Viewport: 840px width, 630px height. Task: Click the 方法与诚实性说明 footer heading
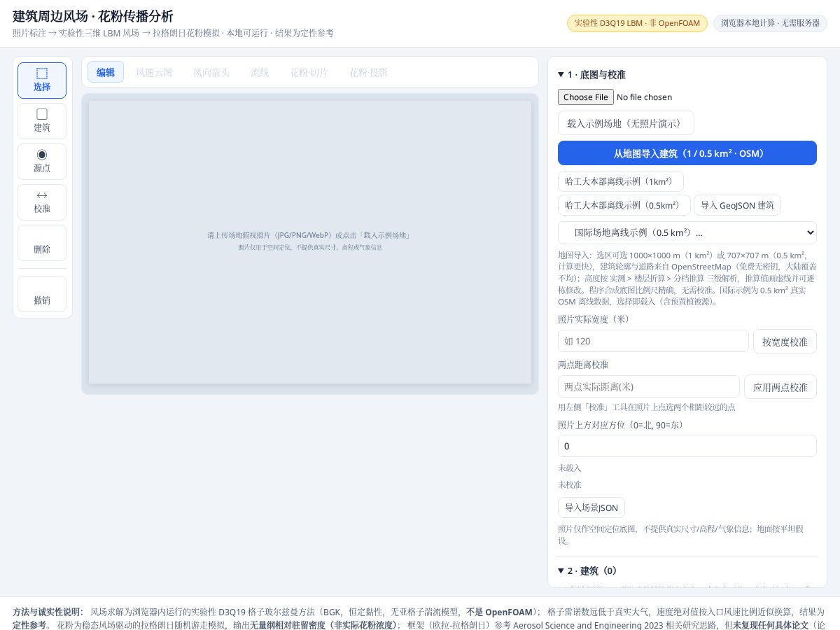tap(48, 611)
